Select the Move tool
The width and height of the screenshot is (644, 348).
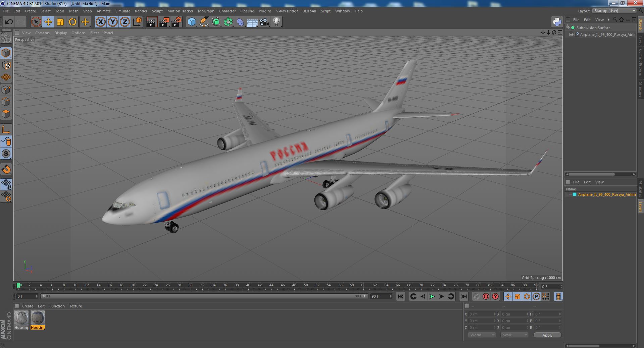coord(48,22)
